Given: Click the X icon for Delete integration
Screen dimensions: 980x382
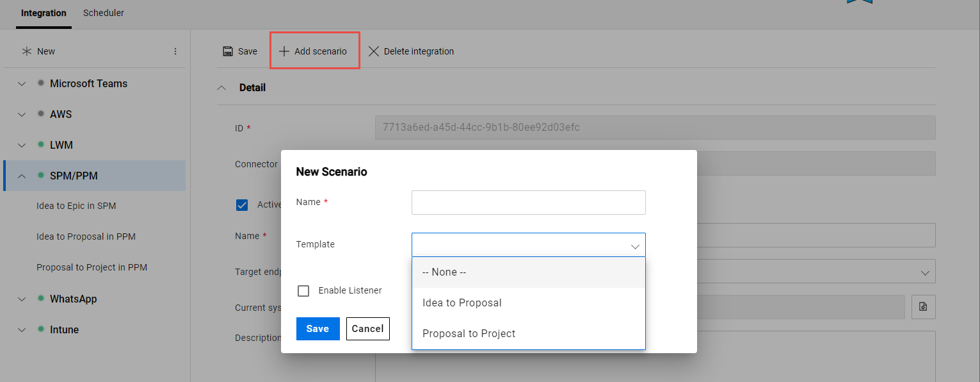Looking at the screenshot, I should click(x=374, y=51).
